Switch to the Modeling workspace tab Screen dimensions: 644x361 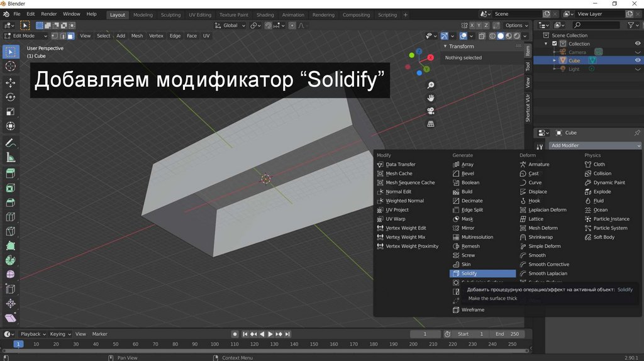(143, 15)
